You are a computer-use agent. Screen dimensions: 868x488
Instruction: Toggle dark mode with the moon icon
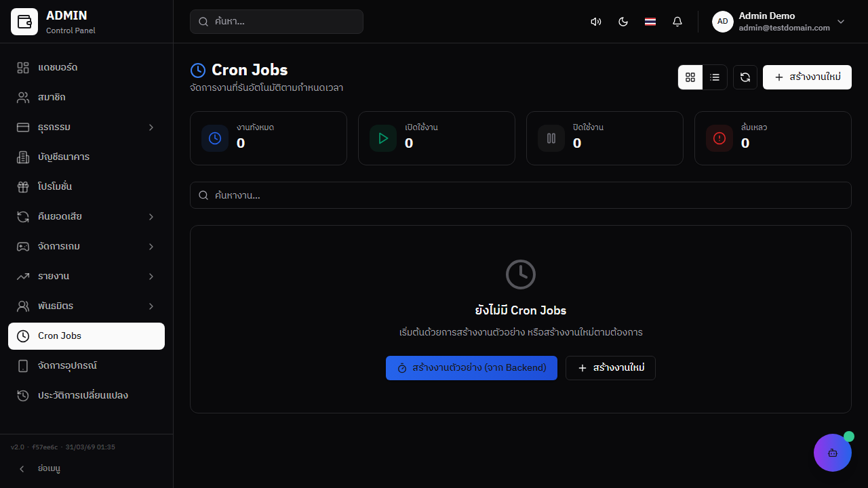pos(623,21)
